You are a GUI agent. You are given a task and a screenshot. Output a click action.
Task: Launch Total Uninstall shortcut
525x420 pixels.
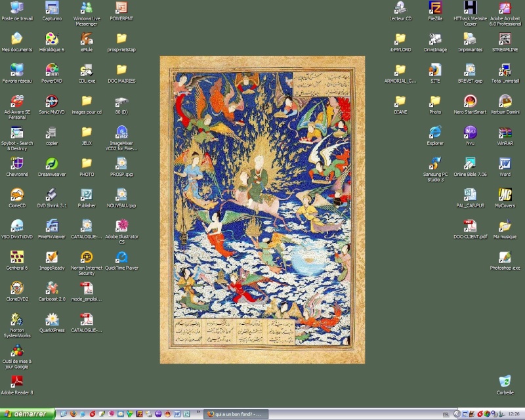click(505, 73)
